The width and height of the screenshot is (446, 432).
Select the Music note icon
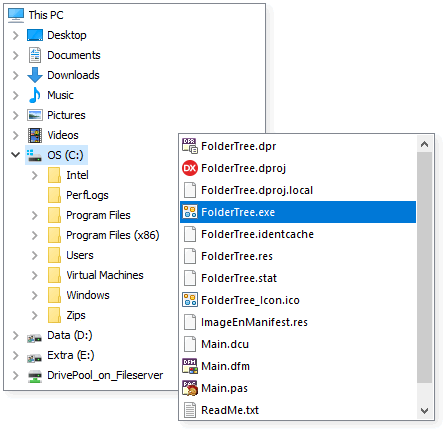[x=35, y=95]
